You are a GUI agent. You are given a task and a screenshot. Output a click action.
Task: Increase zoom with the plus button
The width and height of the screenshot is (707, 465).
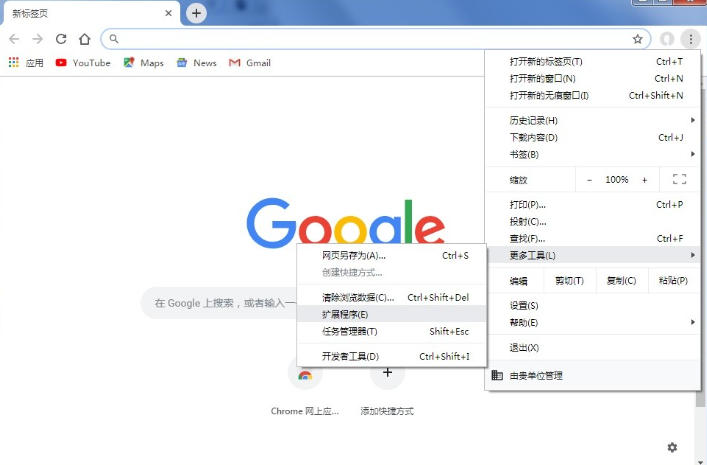pyautogui.click(x=644, y=179)
